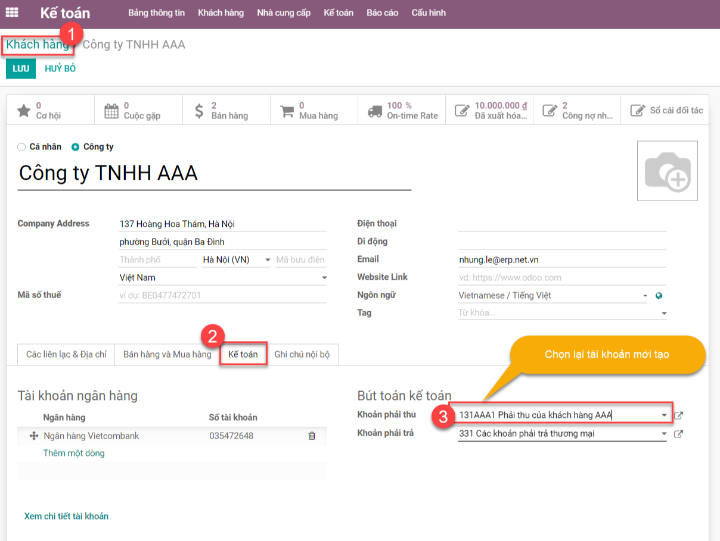Open external link for Khoản phải thu
The height and width of the screenshot is (541, 720).
pyautogui.click(x=679, y=415)
